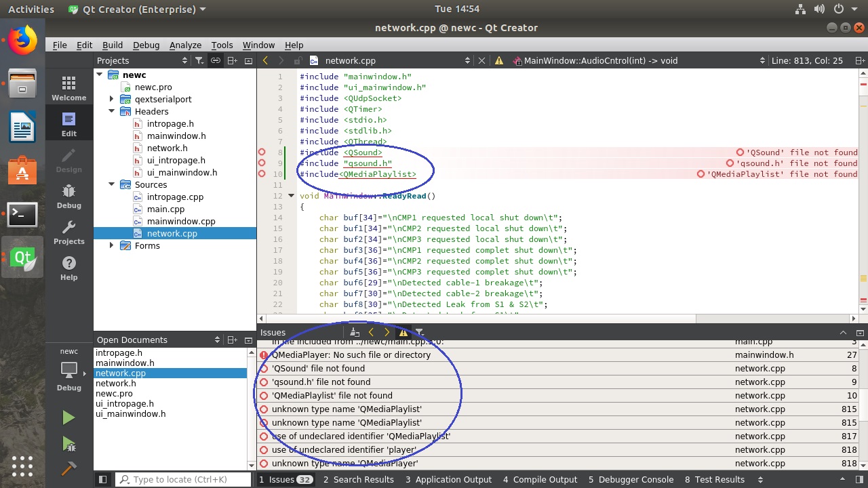Go to next issue arrow
Screen dimensions: 868x488
point(387,332)
